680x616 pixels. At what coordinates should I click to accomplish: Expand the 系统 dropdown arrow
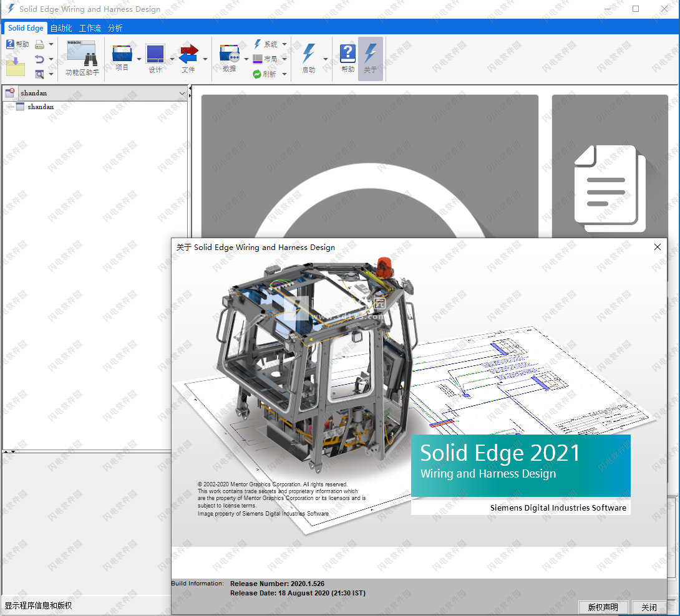coord(284,44)
